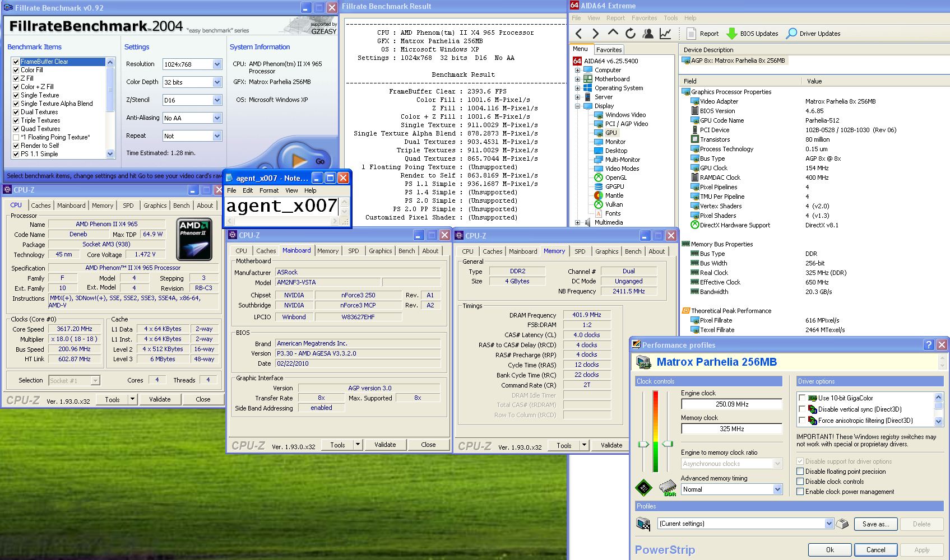Image resolution: width=950 pixels, height=560 pixels.
Task: Click the Engine clock 250.09 MHz field
Action: (x=731, y=404)
